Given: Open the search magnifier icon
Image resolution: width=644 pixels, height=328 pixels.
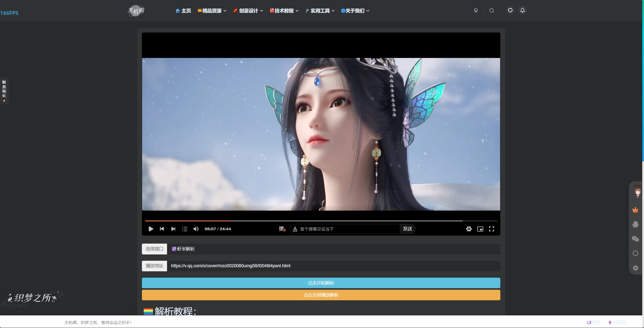Looking at the screenshot, I should point(492,11).
